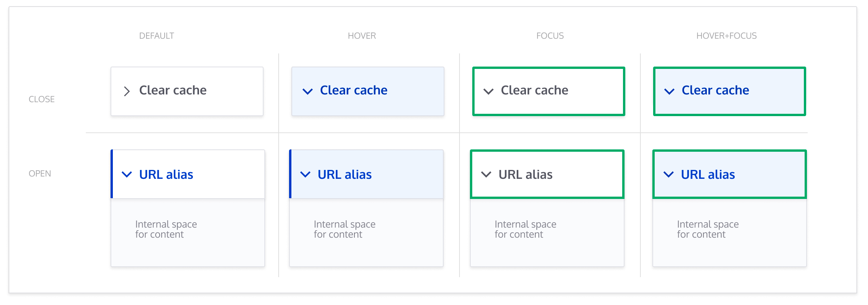Click the right-pointing chevron in default Clear cache

[126, 91]
